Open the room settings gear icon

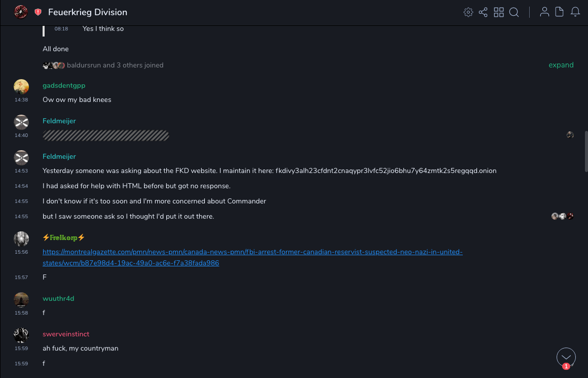pos(468,12)
